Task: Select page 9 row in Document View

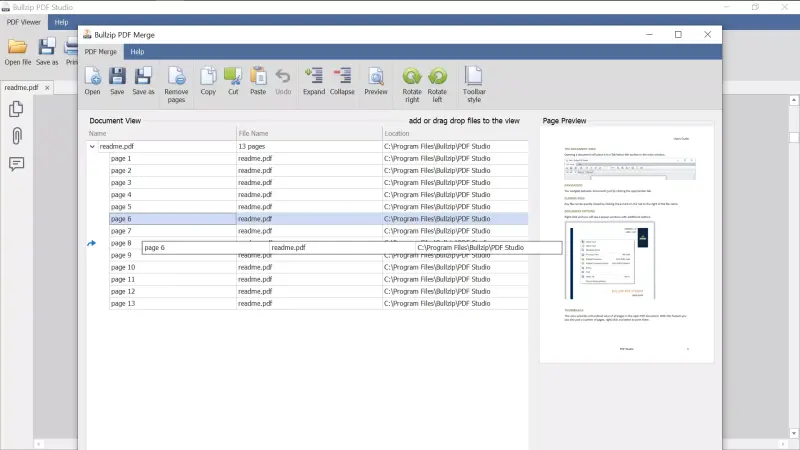Action: [x=319, y=255]
